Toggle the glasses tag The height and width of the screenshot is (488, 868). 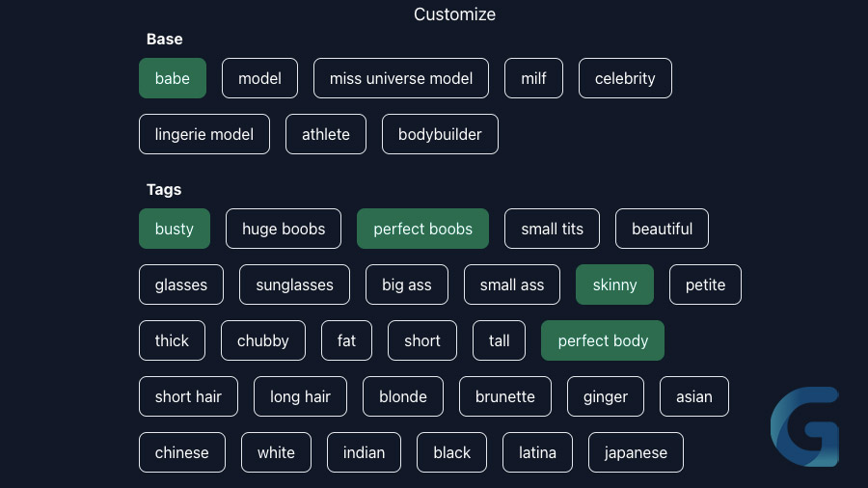point(181,285)
